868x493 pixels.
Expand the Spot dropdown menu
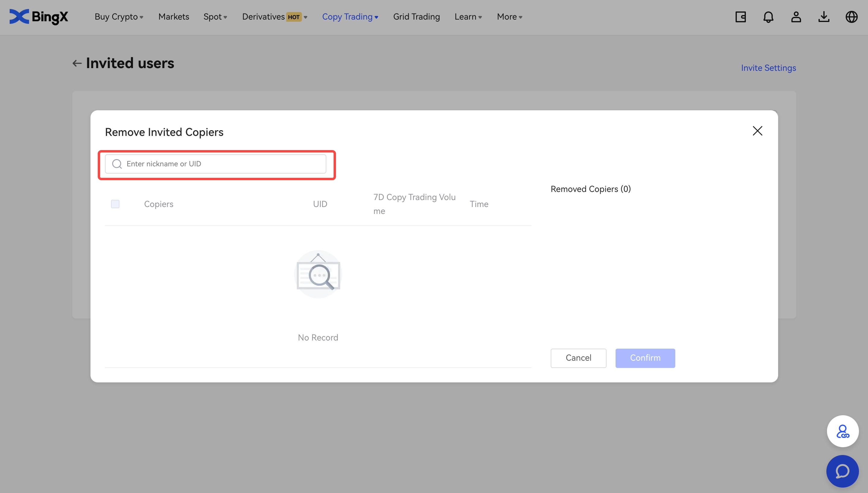(x=215, y=17)
